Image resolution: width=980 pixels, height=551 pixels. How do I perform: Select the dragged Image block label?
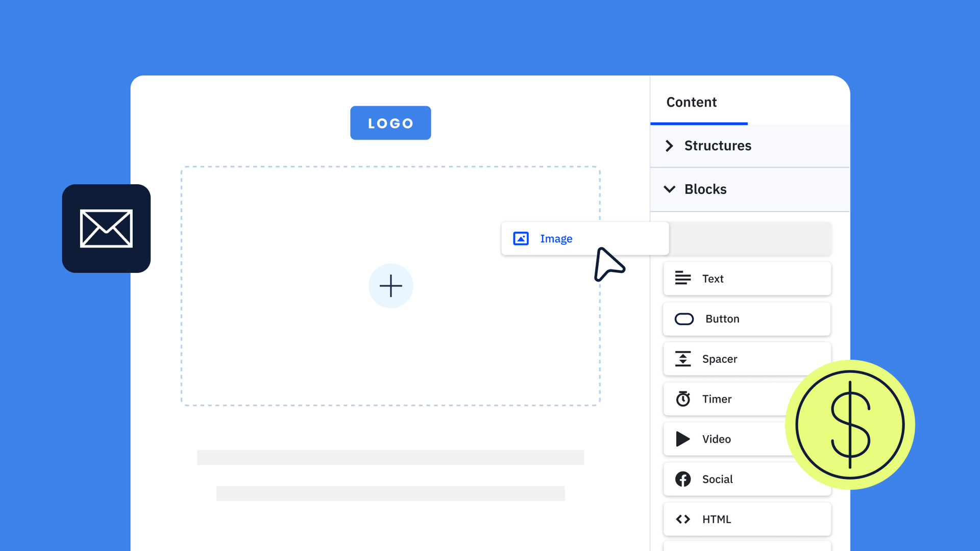[556, 239]
